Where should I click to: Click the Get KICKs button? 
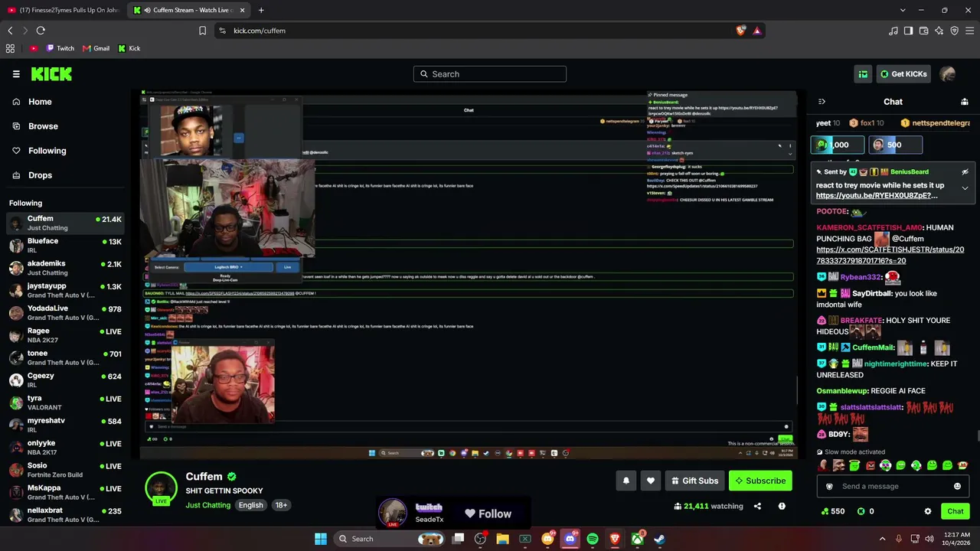pos(903,74)
